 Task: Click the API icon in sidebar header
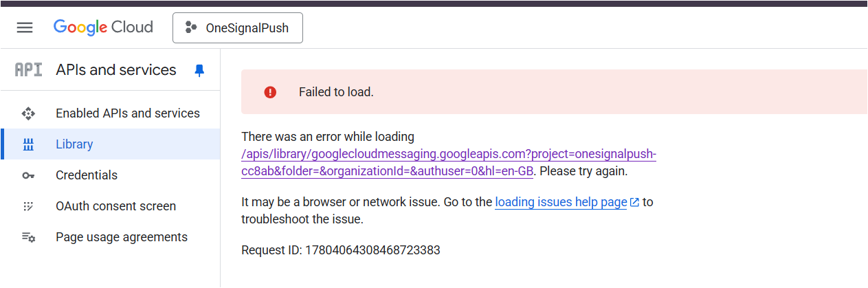tap(28, 70)
